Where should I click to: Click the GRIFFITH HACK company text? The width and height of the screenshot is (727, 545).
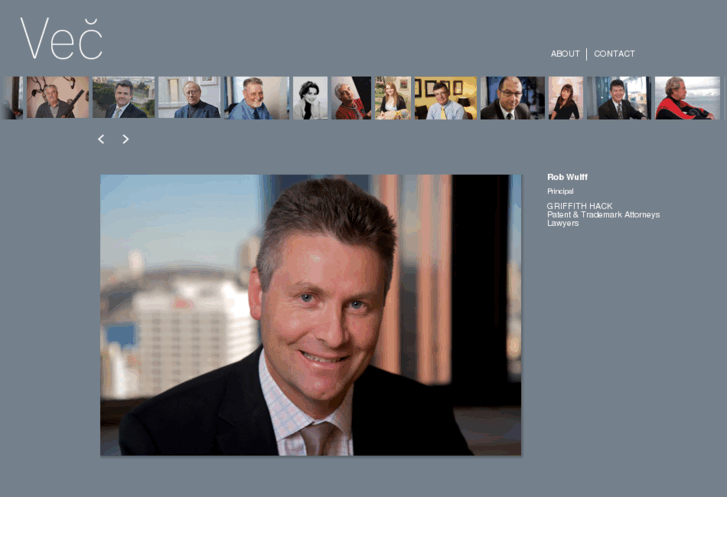[580, 206]
